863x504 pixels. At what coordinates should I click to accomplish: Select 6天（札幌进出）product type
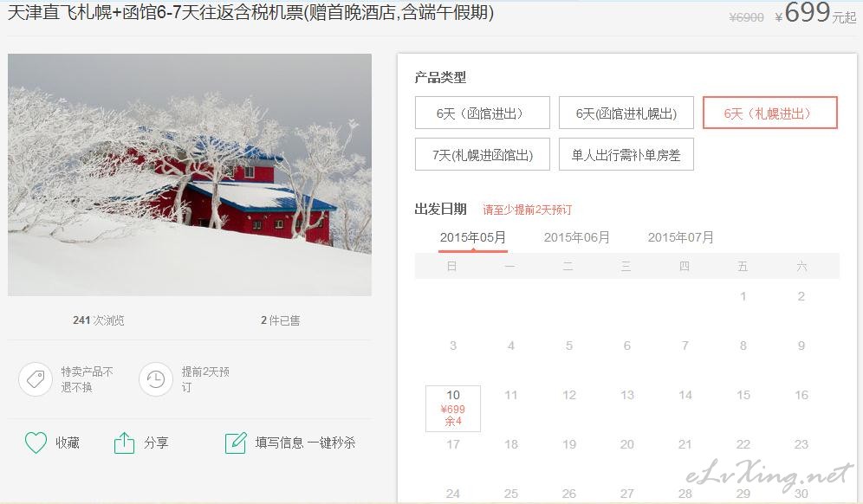click(x=770, y=113)
